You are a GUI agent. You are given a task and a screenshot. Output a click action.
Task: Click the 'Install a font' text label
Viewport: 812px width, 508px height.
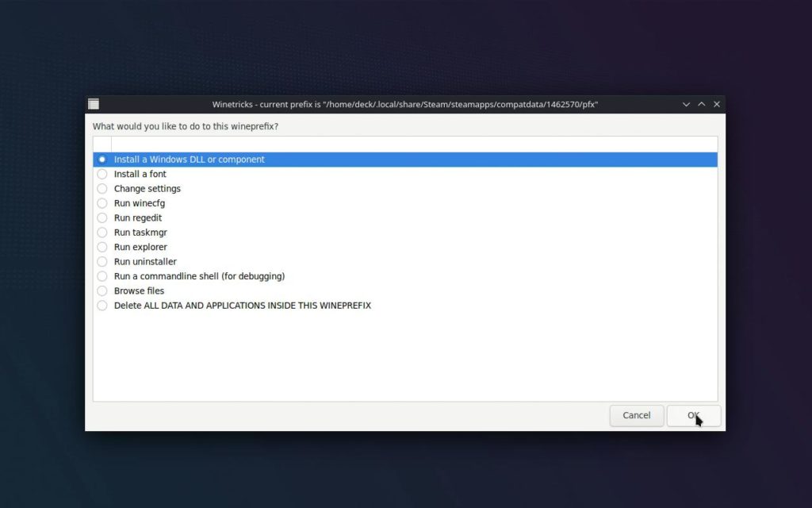140,174
